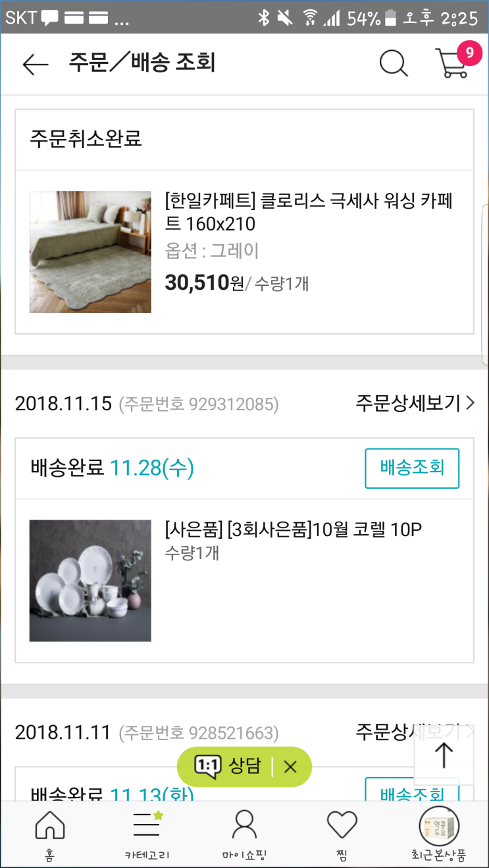This screenshot has width=489, height=868.
Task: Open the shopping cart icon
Action: tap(452, 64)
